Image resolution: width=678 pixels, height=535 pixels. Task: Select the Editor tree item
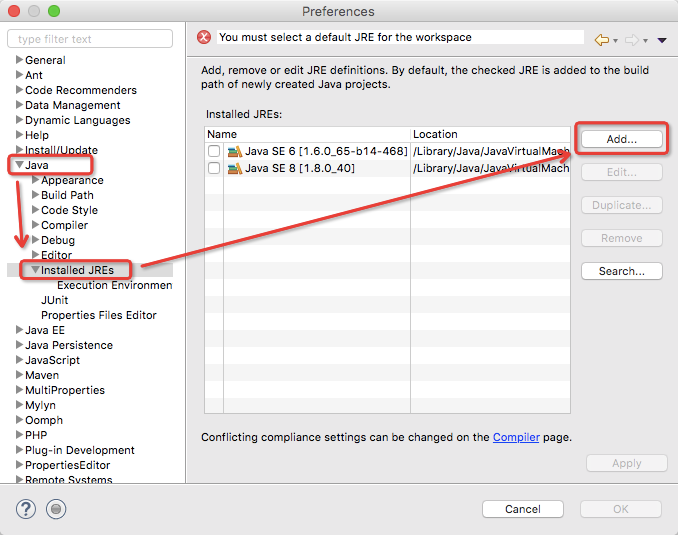pyautogui.click(x=56, y=255)
